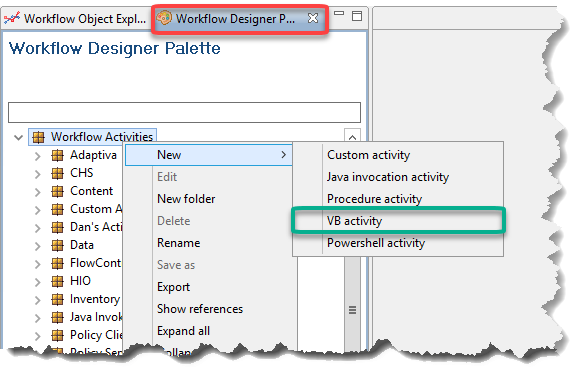Click the scroll up arrow of tree scrollbar
This screenshot has height=367, width=572.
coord(352,137)
